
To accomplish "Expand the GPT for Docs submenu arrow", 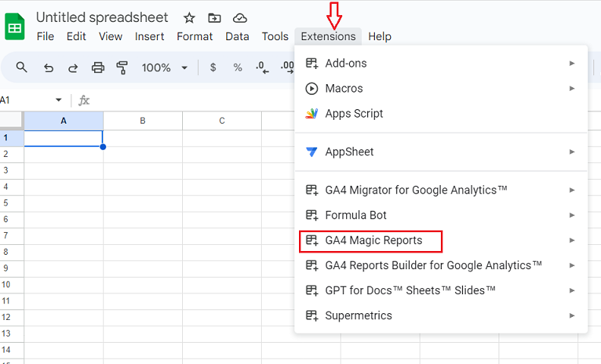I will [x=572, y=290].
